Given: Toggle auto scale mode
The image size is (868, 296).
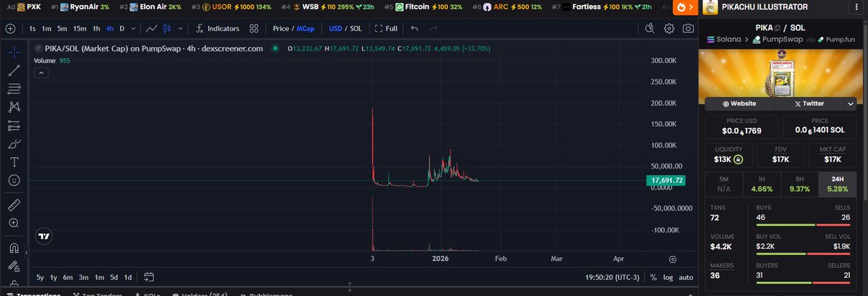Looking at the screenshot, I should tap(686, 277).
